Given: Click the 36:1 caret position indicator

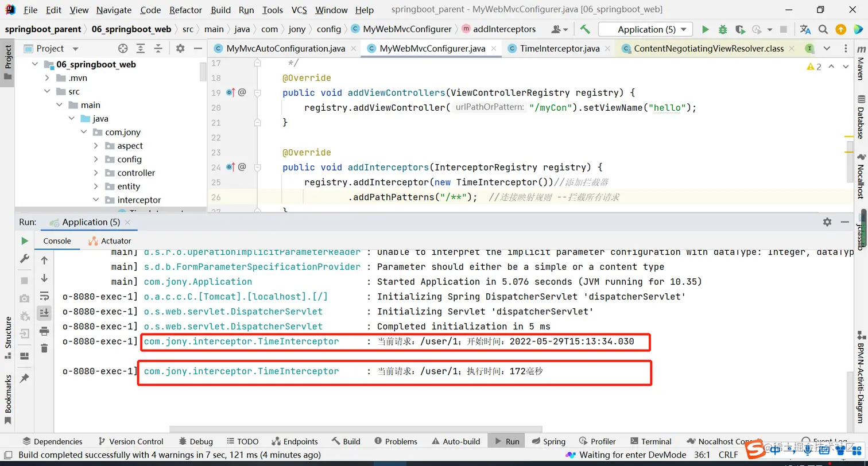Looking at the screenshot, I should [702, 455].
